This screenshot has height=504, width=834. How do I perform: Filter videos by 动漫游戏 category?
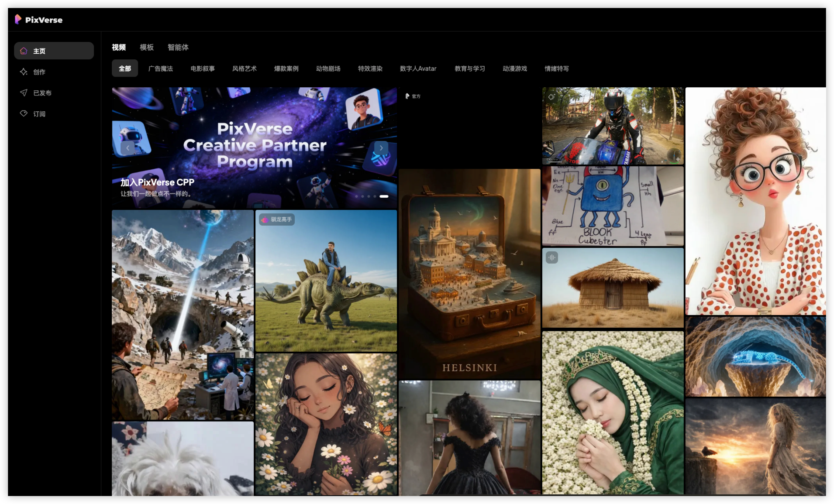click(x=514, y=69)
